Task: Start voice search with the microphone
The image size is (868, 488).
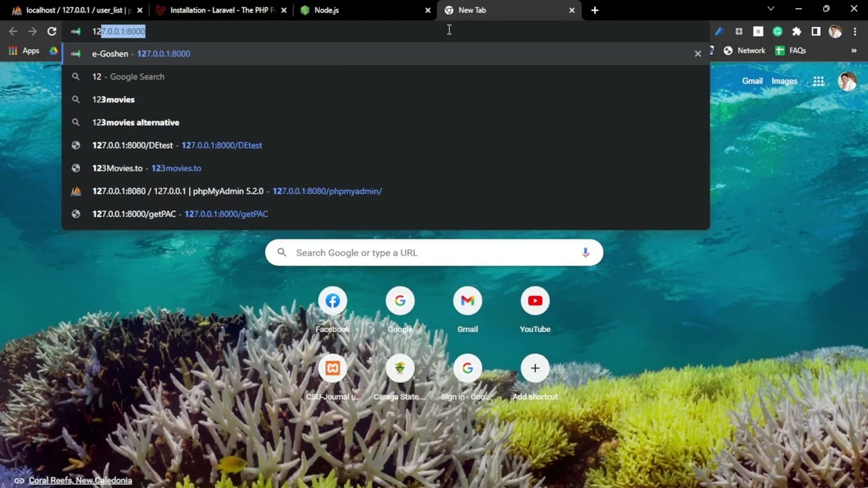Action: tap(585, 253)
